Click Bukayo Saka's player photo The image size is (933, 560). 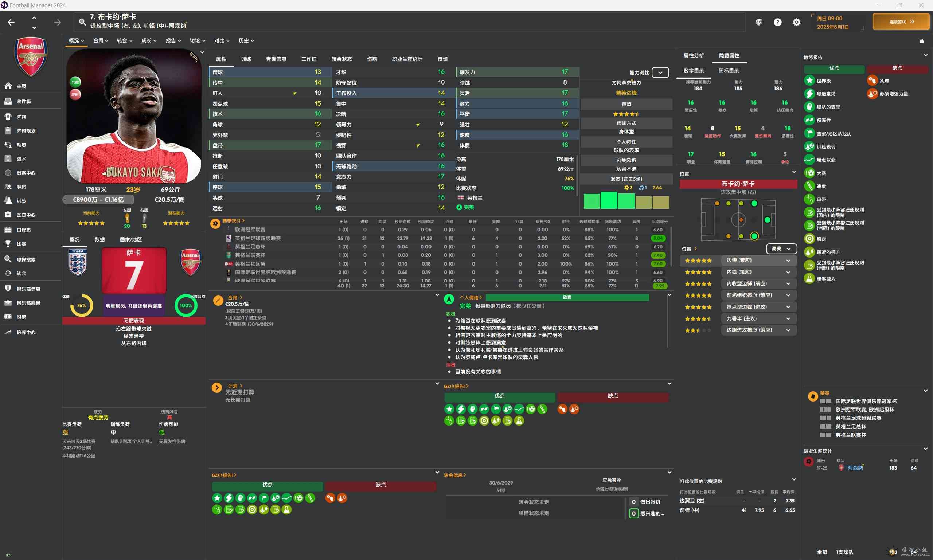[134, 116]
